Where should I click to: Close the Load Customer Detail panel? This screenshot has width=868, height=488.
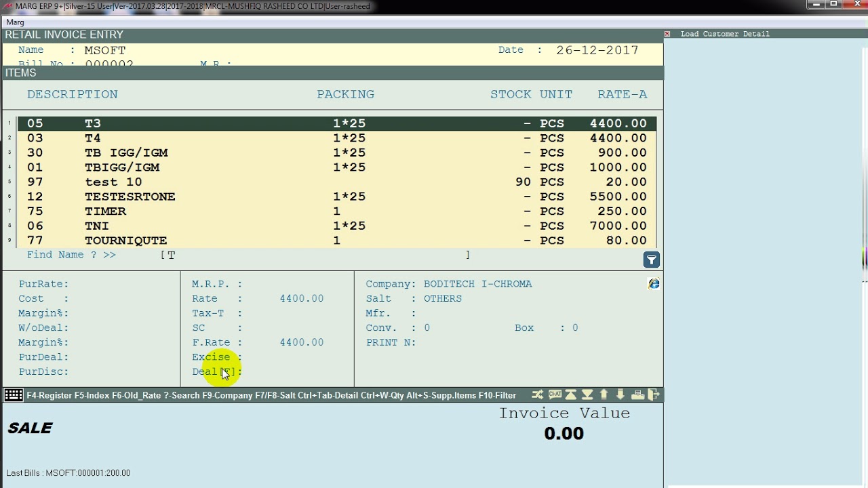[x=667, y=34]
